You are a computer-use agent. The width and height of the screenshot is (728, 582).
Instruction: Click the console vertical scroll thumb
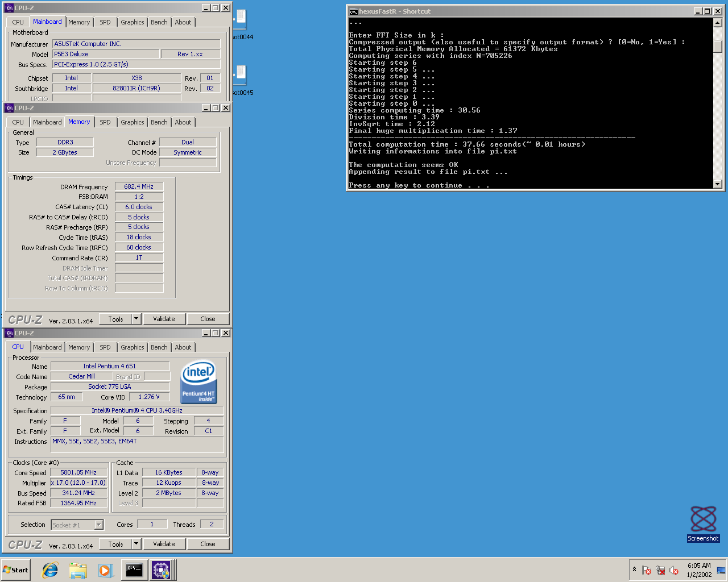[717, 45]
